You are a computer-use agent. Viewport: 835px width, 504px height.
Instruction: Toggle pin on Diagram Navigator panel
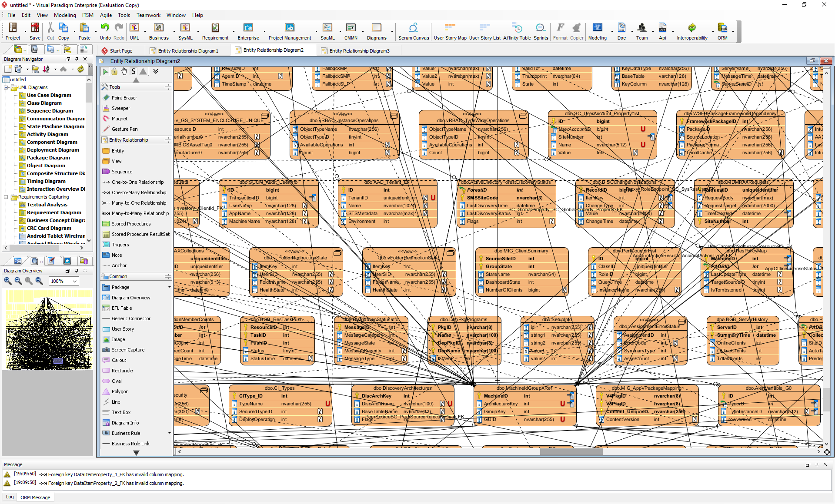coord(77,59)
